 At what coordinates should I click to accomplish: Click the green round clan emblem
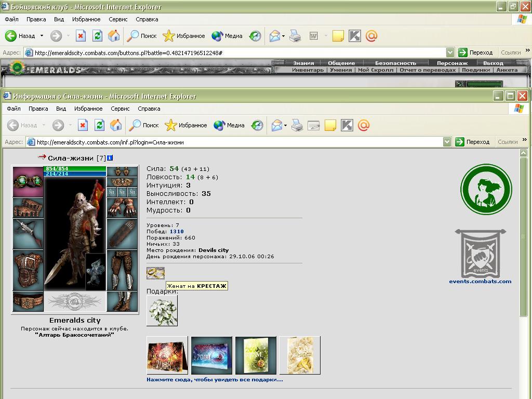tap(486, 189)
